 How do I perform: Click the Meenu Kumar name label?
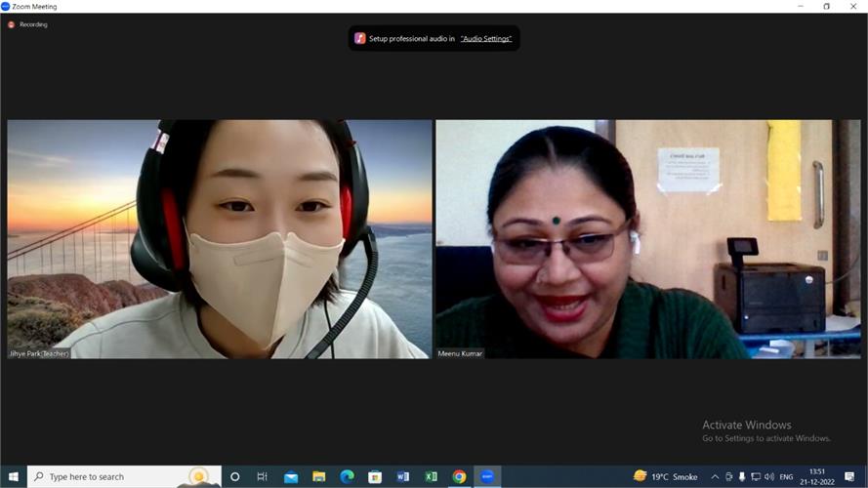pyautogui.click(x=461, y=353)
